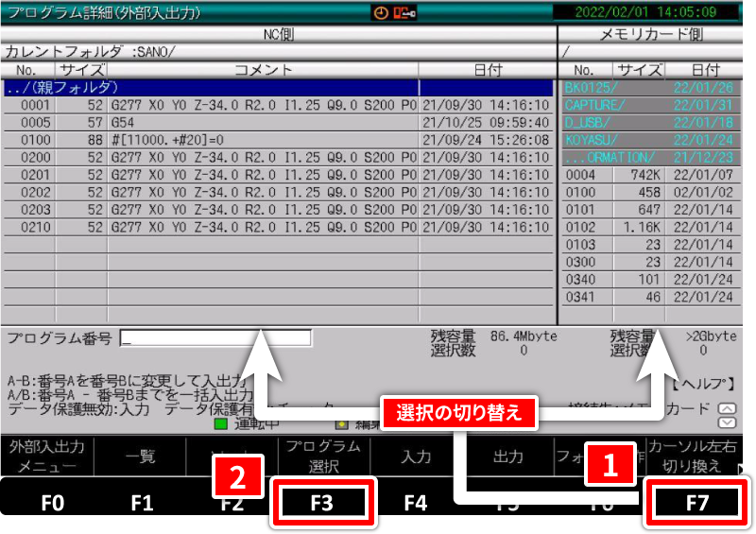756x534 pixels.
Task: Open the KOYASU/ folder on memory card
Action: tap(651, 140)
